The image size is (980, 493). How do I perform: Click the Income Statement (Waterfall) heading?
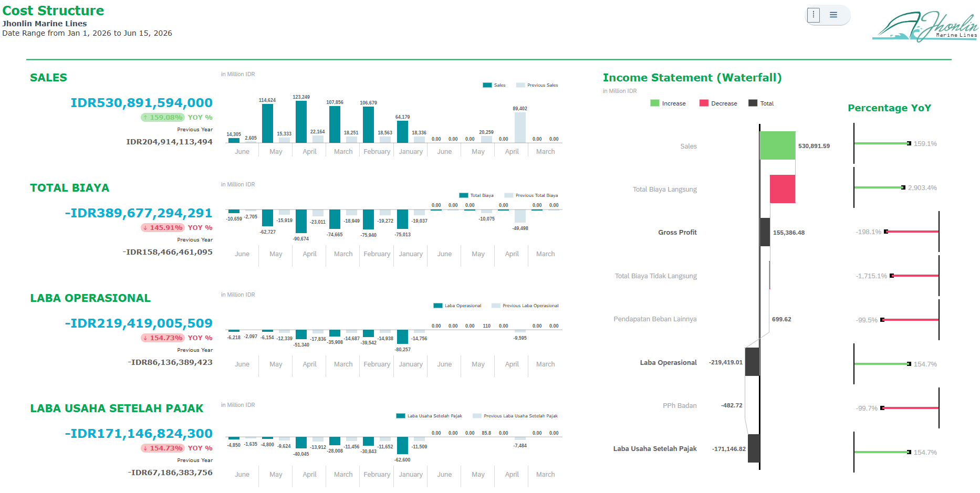coord(692,78)
